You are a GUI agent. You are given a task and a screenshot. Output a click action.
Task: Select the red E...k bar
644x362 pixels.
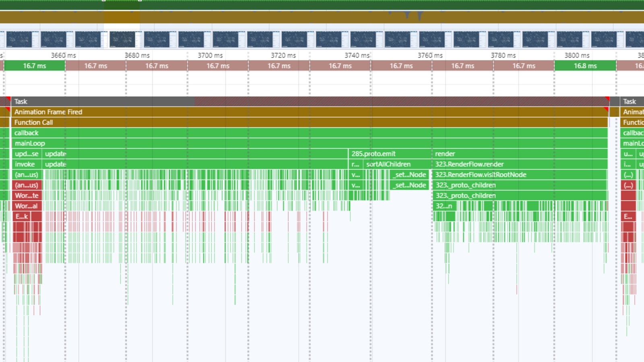coord(22,216)
